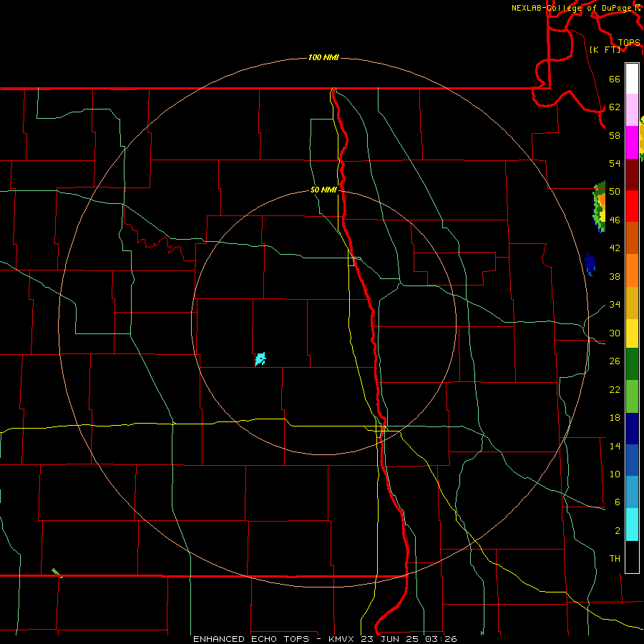Image resolution: width=644 pixels, height=644 pixels.
Task: Select the bright red legend swatch
Action: click(x=632, y=206)
